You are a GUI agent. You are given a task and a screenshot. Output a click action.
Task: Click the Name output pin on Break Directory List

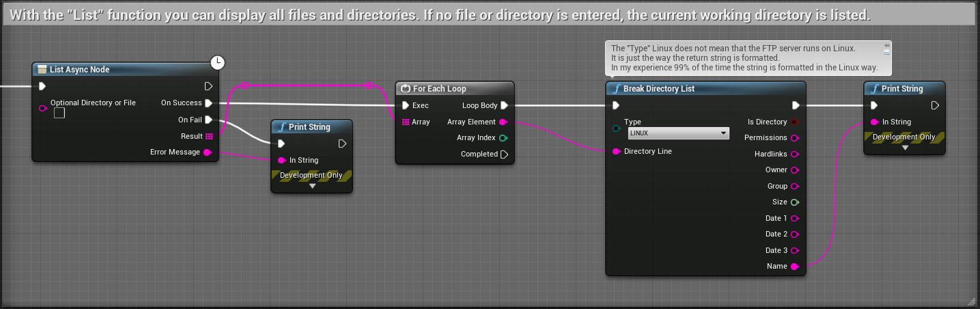(x=794, y=267)
